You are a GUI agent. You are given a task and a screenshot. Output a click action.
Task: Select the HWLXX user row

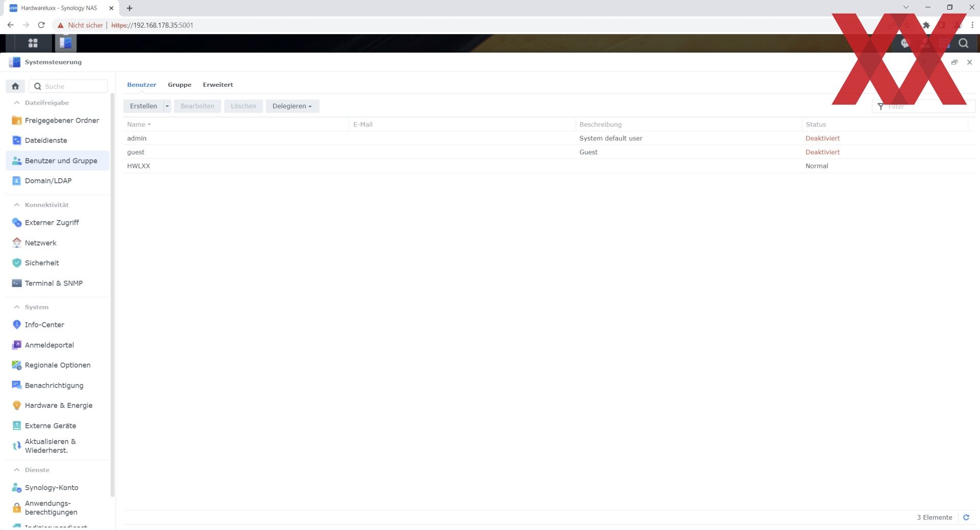click(549, 166)
